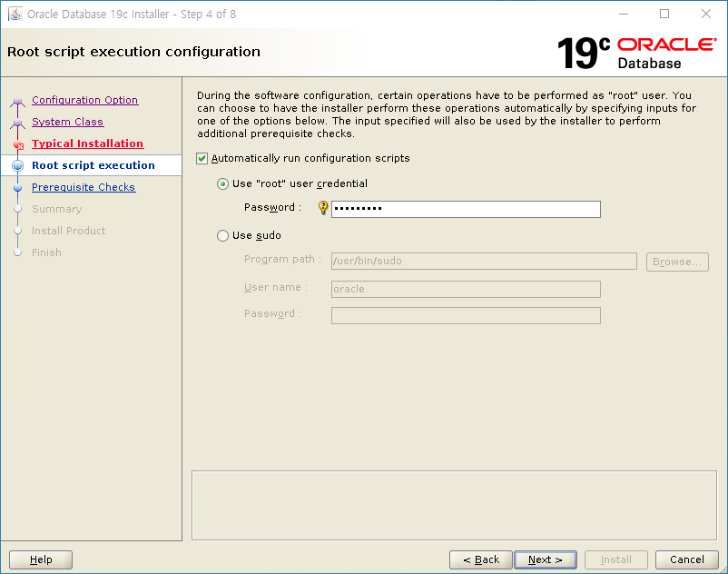Select Use "root" user credential option
The width and height of the screenshot is (728, 574).
223,183
